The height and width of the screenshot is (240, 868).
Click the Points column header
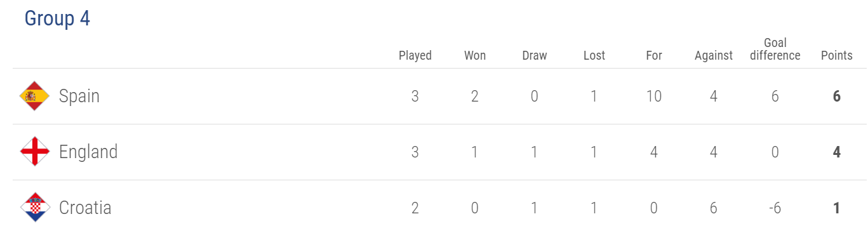click(837, 56)
